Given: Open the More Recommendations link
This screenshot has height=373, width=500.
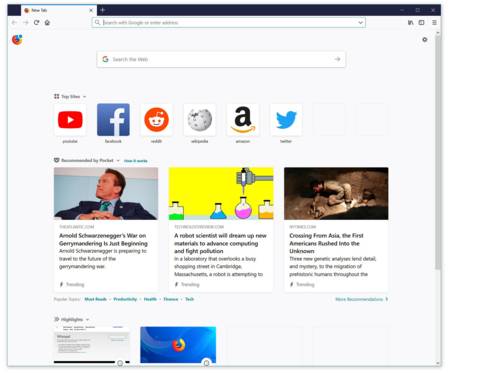Looking at the screenshot, I should click(361, 299).
